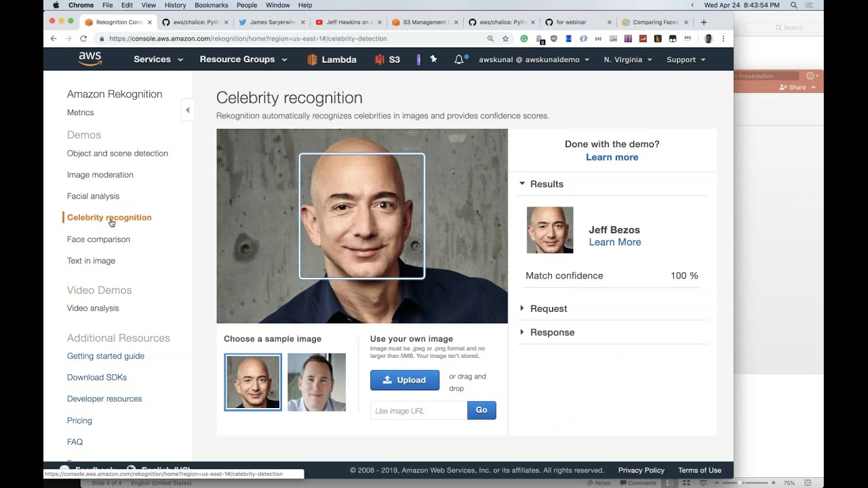Open the Services dropdown
Screen dimensions: 868x488
tap(158, 60)
